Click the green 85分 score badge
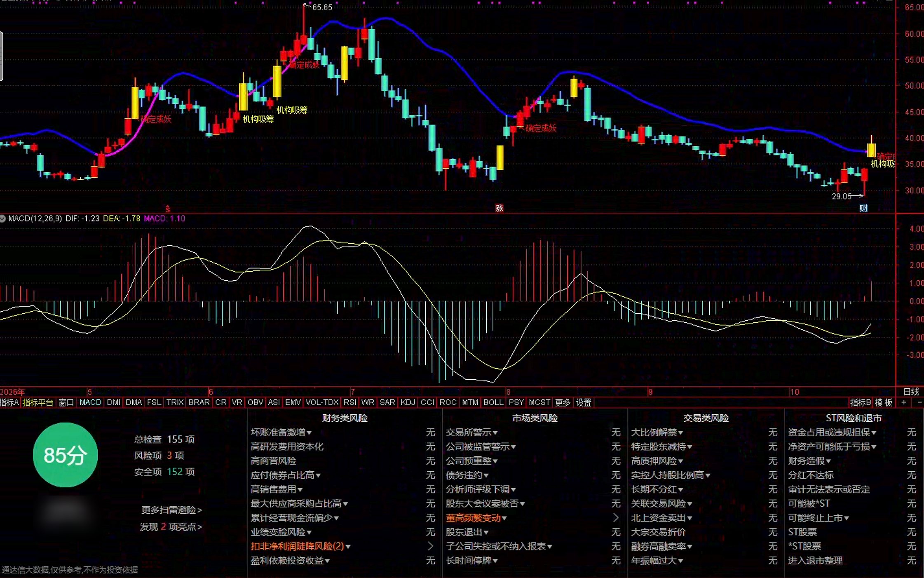This screenshot has height=578, width=924. click(x=65, y=455)
